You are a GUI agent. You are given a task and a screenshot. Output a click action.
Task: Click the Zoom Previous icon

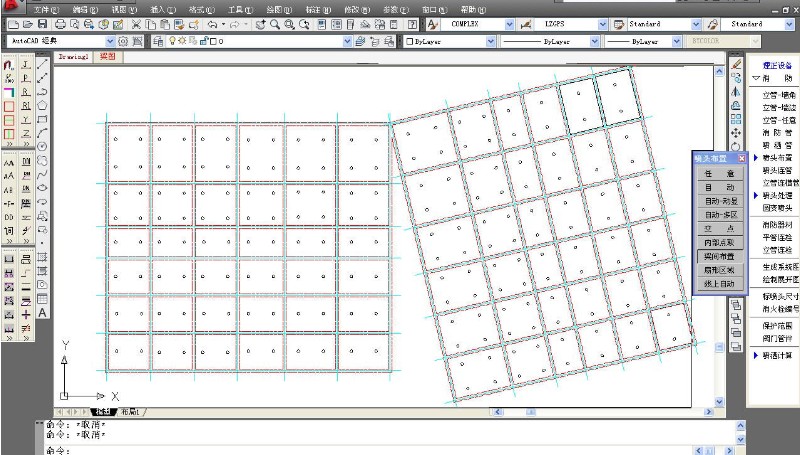pos(304,24)
